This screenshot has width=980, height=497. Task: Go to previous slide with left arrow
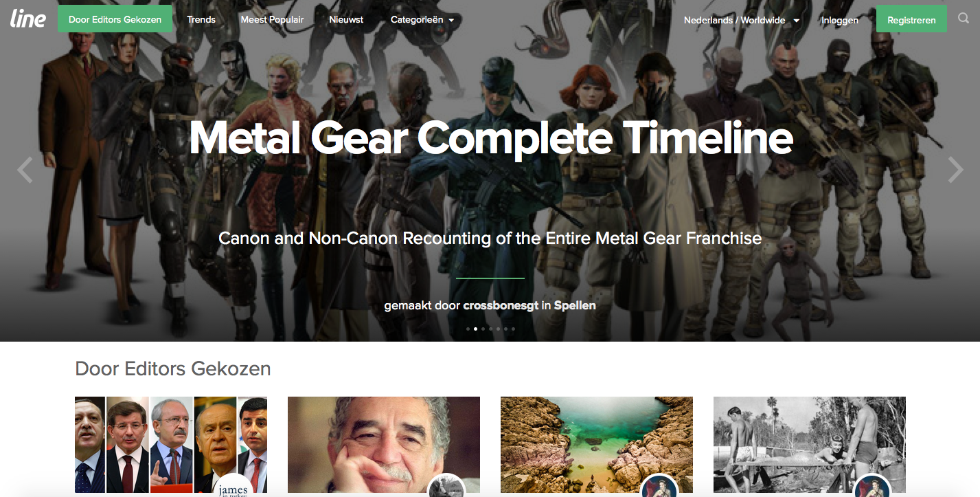click(x=25, y=170)
